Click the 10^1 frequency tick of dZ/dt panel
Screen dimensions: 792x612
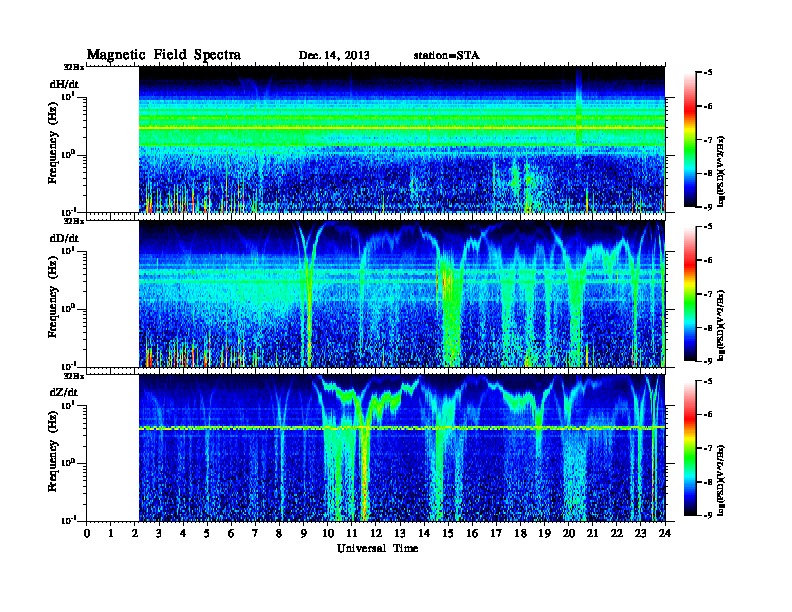tap(68, 404)
